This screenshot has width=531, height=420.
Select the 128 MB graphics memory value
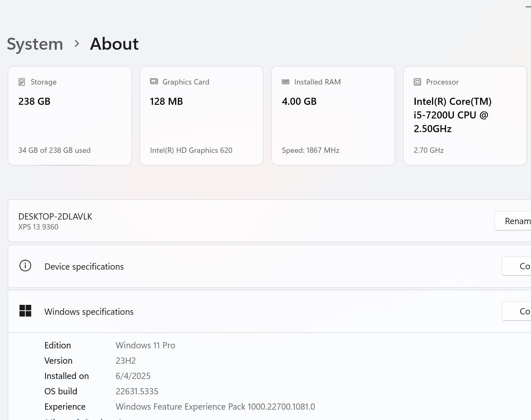tap(166, 101)
